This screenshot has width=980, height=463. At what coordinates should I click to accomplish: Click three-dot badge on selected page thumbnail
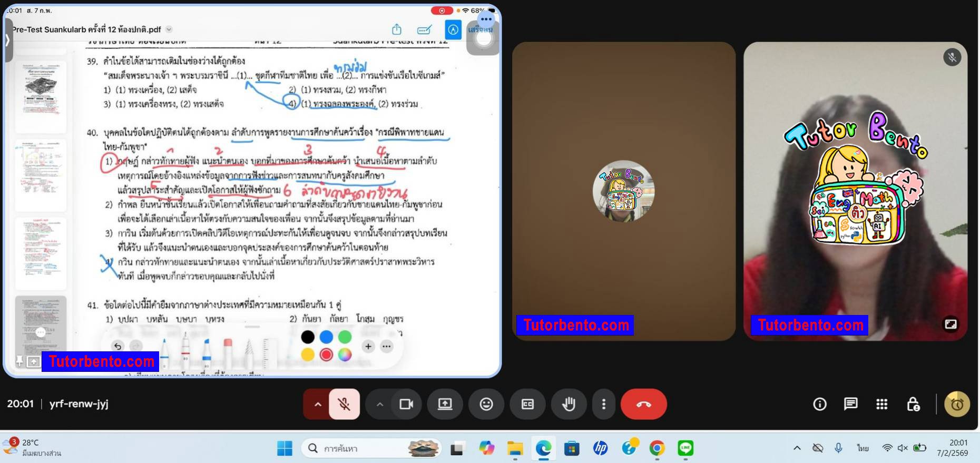click(41, 332)
